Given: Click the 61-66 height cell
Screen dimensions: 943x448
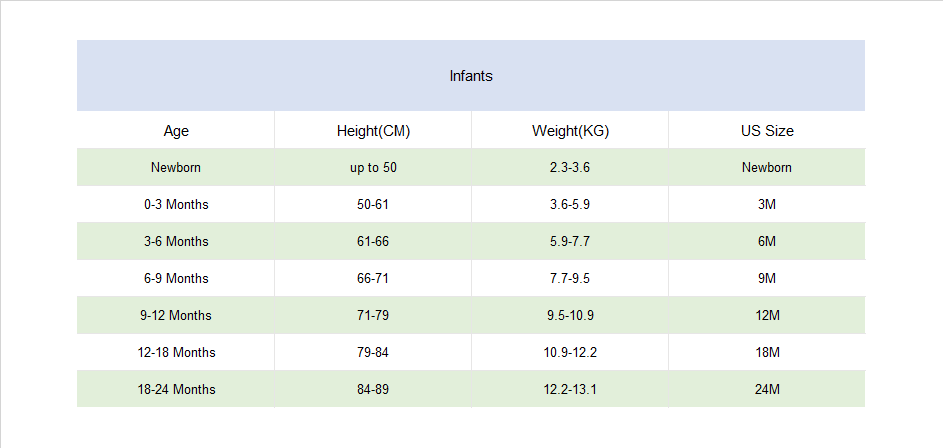Looking at the screenshot, I should (373, 241).
